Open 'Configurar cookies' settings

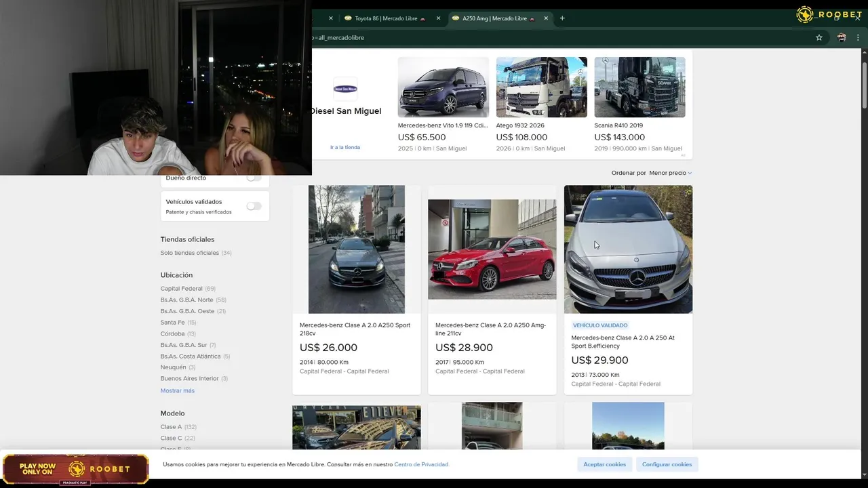coord(667,464)
